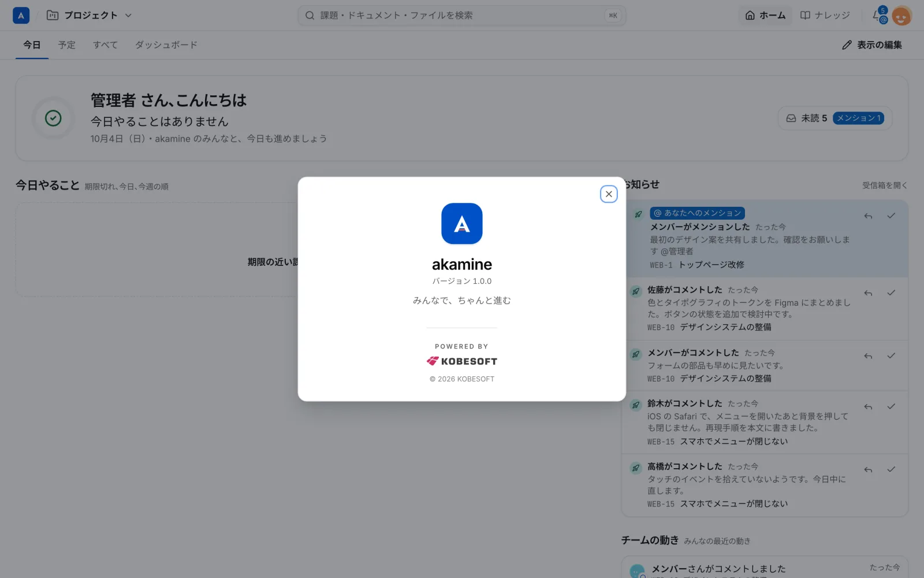Open WEB-1 トップページ改修 issue link

[x=697, y=265]
